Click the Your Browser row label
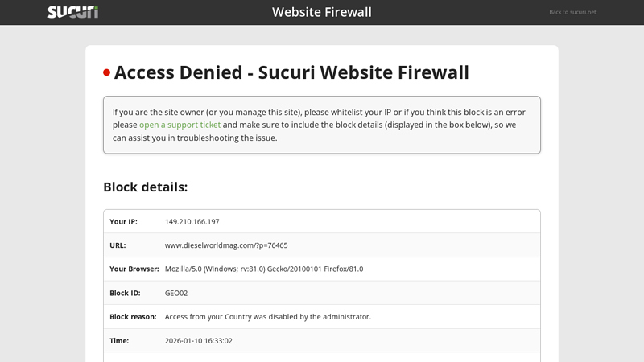The height and width of the screenshot is (362, 644). click(134, 269)
